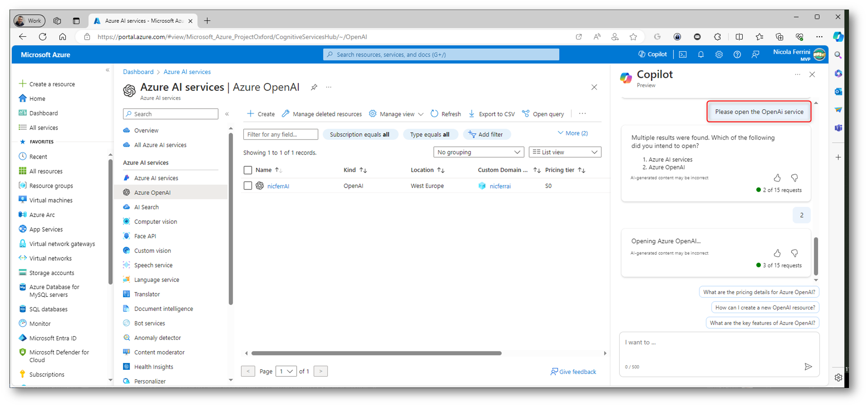Open Cloud Shell from the Azure header
Image resolution: width=868 pixels, height=407 pixels.
[x=682, y=54]
